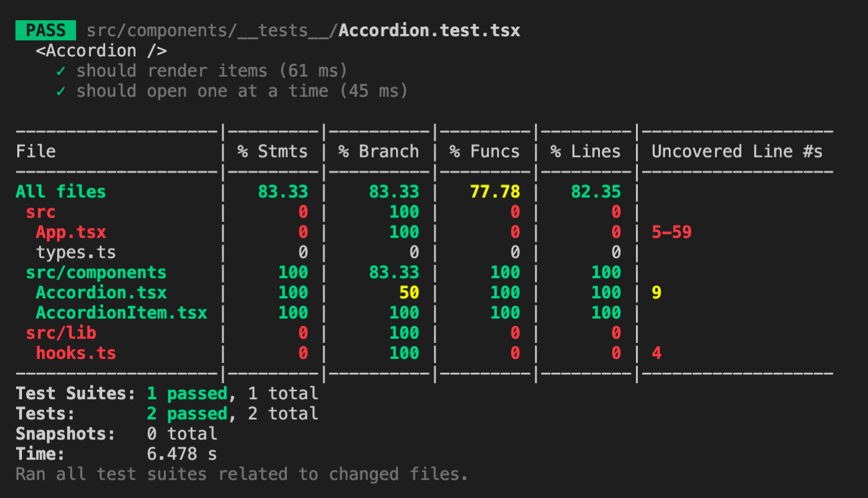Click All files % Funcs value 77.78

pos(495,191)
